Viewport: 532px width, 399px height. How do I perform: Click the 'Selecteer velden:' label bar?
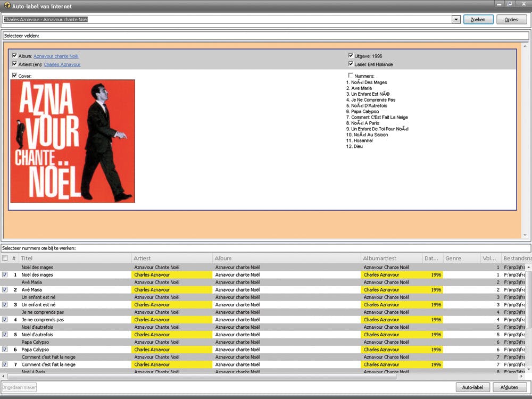265,36
